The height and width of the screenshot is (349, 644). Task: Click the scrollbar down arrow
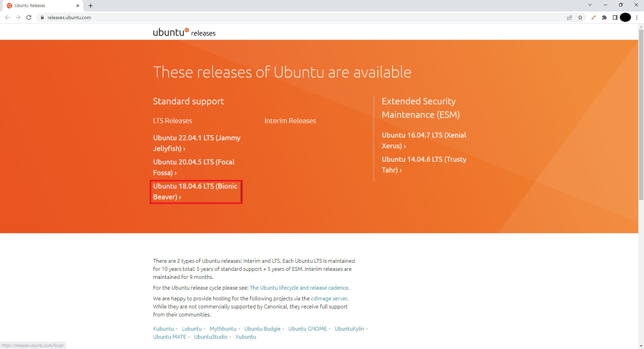(641, 346)
